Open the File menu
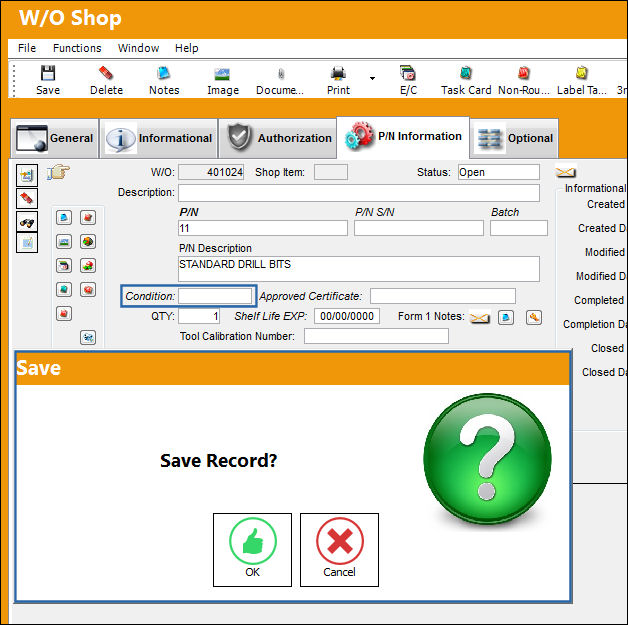 pyautogui.click(x=27, y=48)
